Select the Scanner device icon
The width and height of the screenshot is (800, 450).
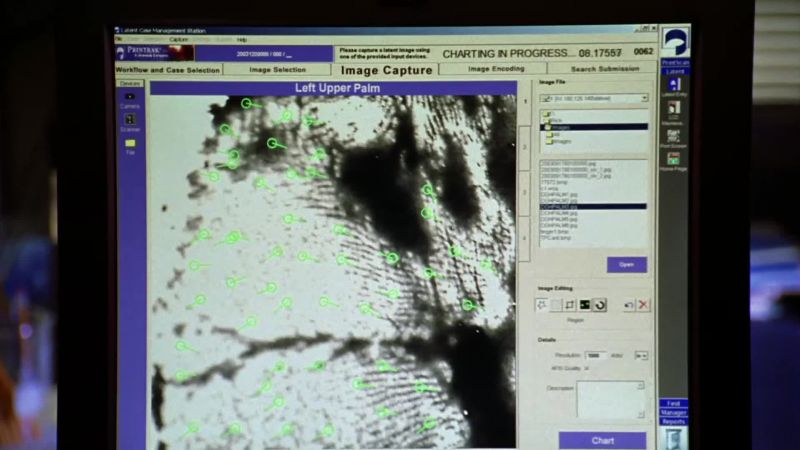tap(130, 119)
